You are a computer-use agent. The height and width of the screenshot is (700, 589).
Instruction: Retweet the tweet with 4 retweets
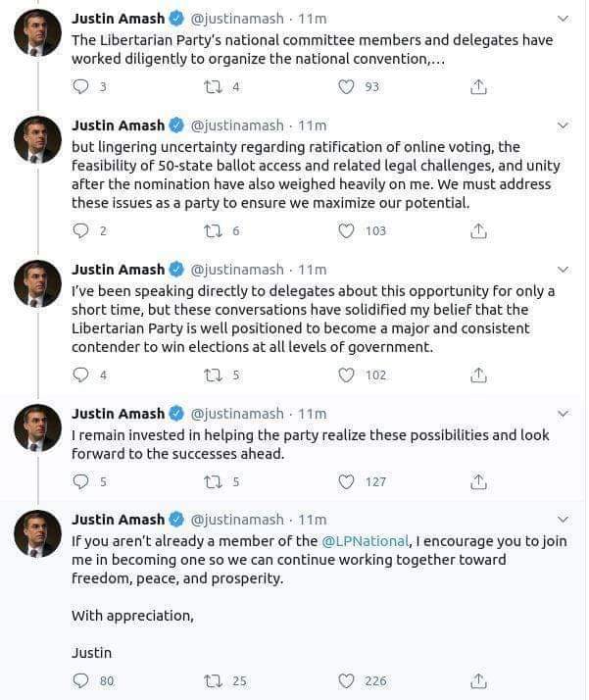(211, 86)
